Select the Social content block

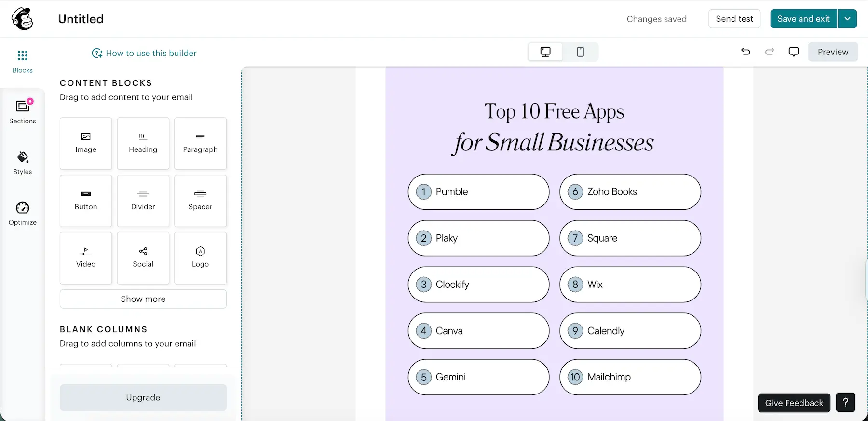[143, 258]
